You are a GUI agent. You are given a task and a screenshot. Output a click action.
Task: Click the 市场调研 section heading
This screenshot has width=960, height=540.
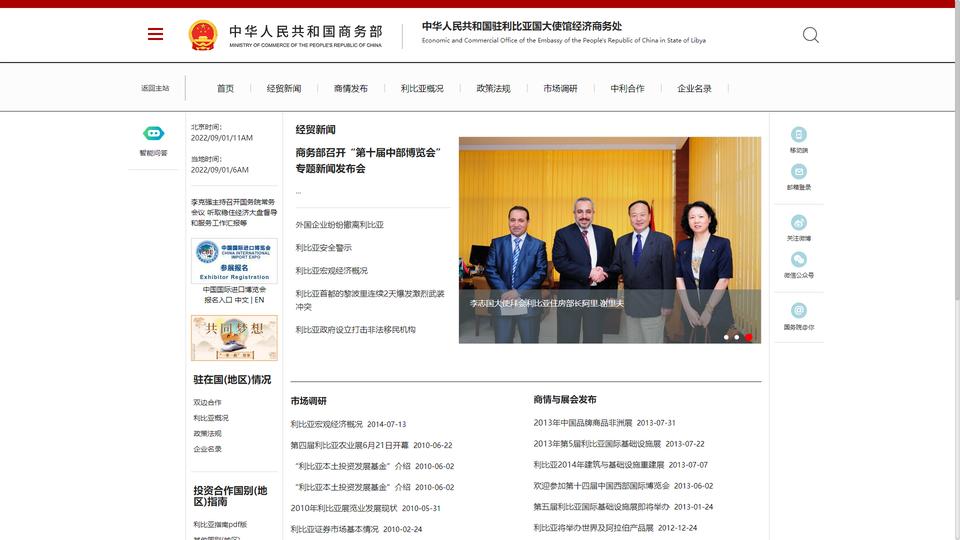click(309, 401)
